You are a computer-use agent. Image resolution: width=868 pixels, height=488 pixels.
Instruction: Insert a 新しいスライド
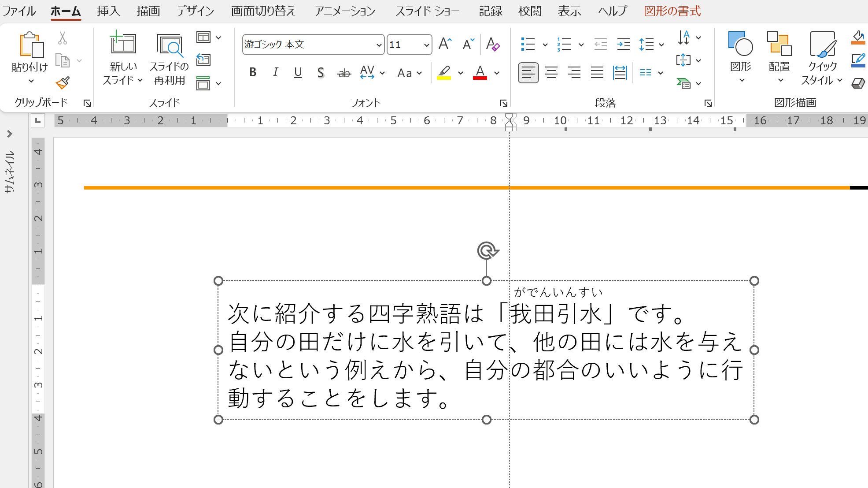[122, 57]
